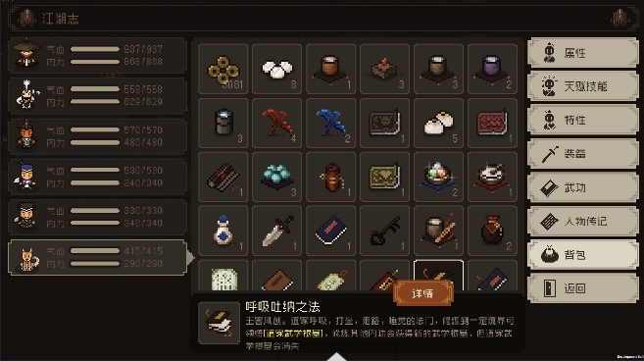
Task: Open the 属性 attributes tab
Action: tap(583, 53)
